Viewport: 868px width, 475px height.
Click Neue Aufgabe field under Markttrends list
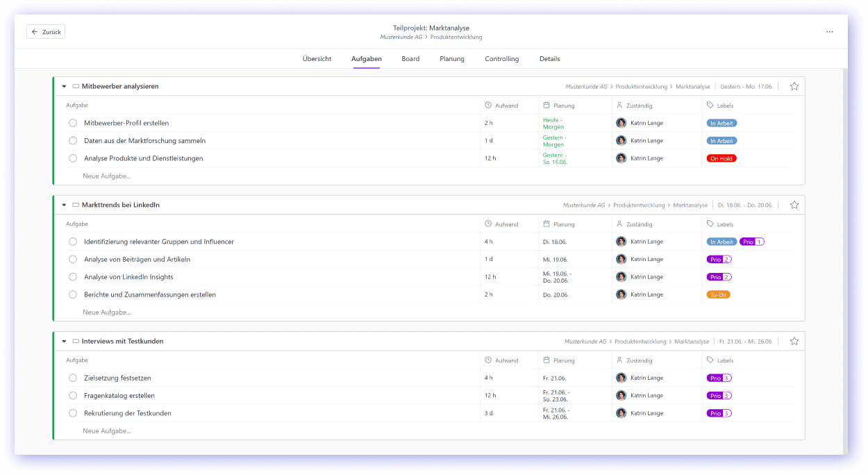(x=107, y=312)
